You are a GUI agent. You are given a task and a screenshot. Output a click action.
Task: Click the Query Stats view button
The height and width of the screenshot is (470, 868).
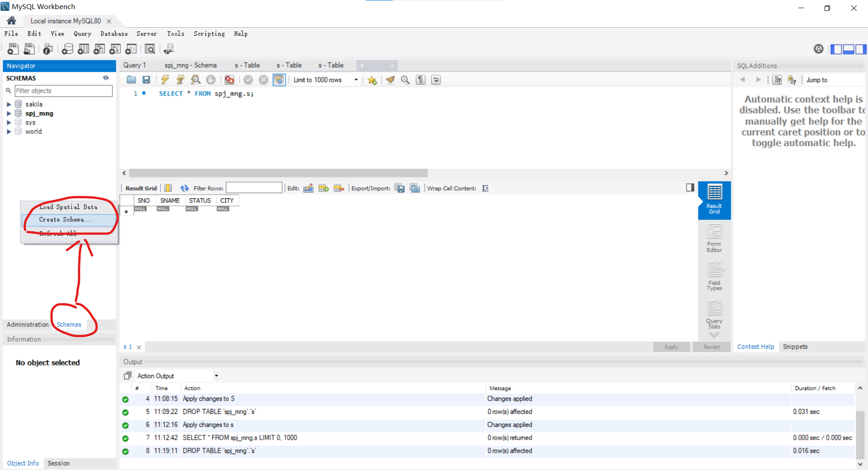click(x=714, y=314)
